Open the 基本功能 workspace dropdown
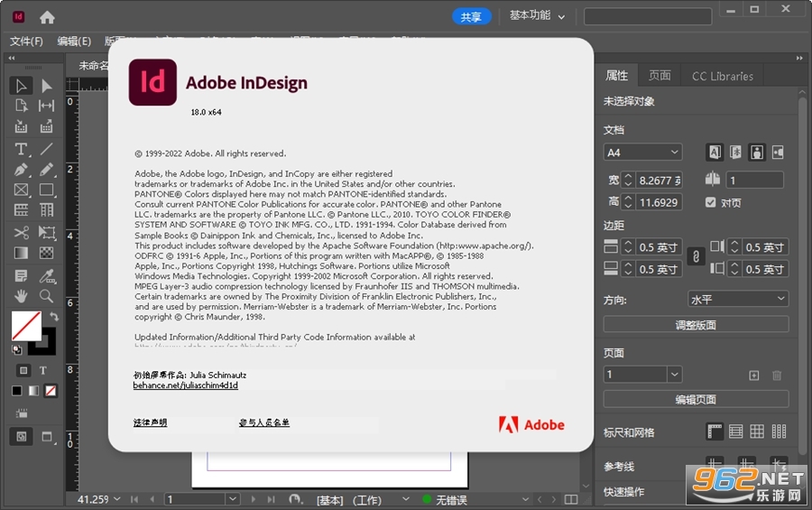This screenshot has width=812, height=510. [537, 16]
